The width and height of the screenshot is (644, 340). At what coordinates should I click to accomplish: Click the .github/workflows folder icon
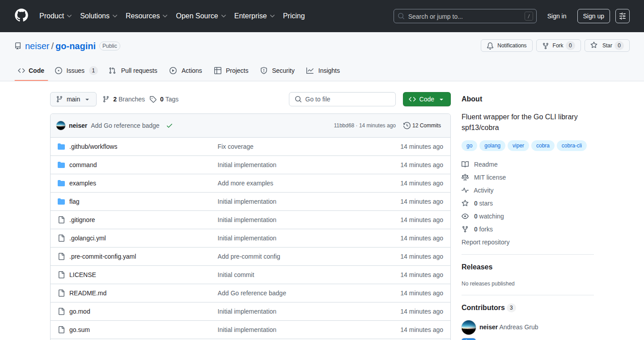click(61, 147)
